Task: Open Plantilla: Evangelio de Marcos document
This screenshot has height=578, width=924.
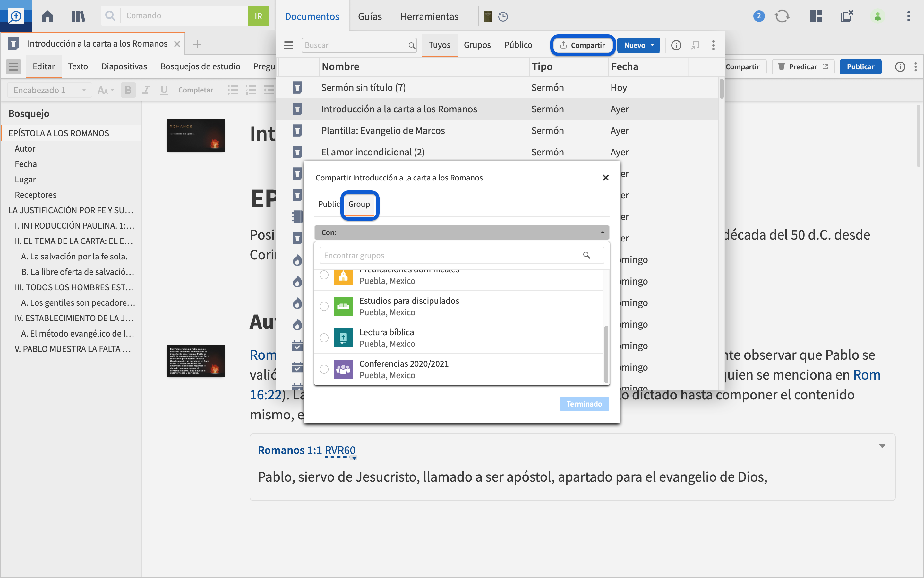Action: (383, 130)
